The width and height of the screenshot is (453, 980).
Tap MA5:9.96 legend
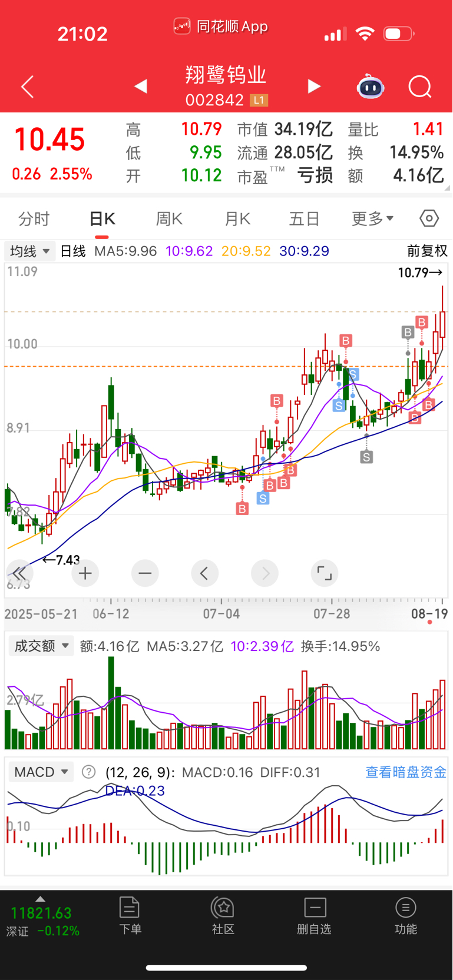coord(125,251)
